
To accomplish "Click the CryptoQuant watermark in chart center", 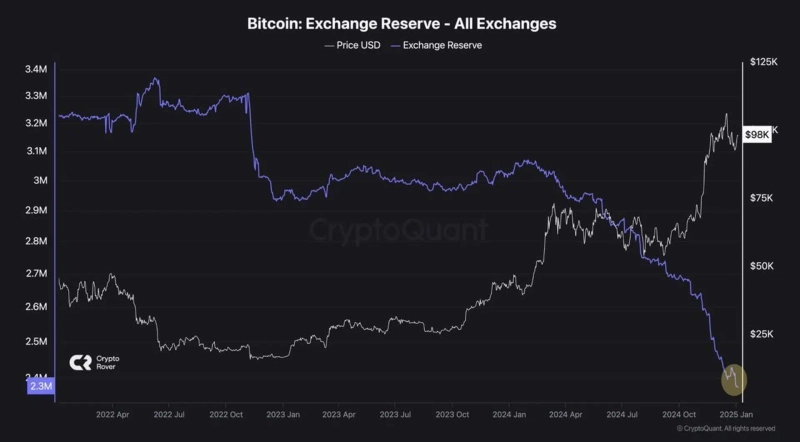I will tap(397, 230).
